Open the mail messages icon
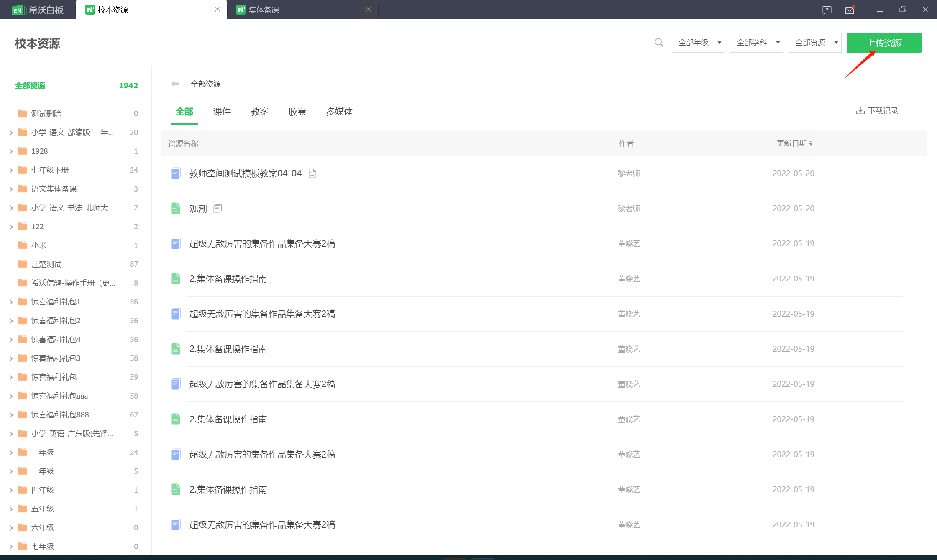The height and width of the screenshot is (560, 937). pyautogui.click(x=850, y=10)
